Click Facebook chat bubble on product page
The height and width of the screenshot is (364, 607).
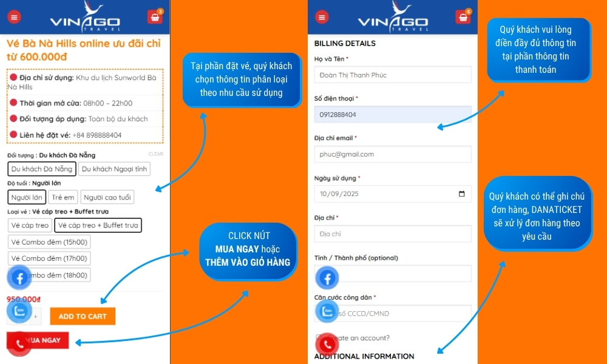click(19, 277)
